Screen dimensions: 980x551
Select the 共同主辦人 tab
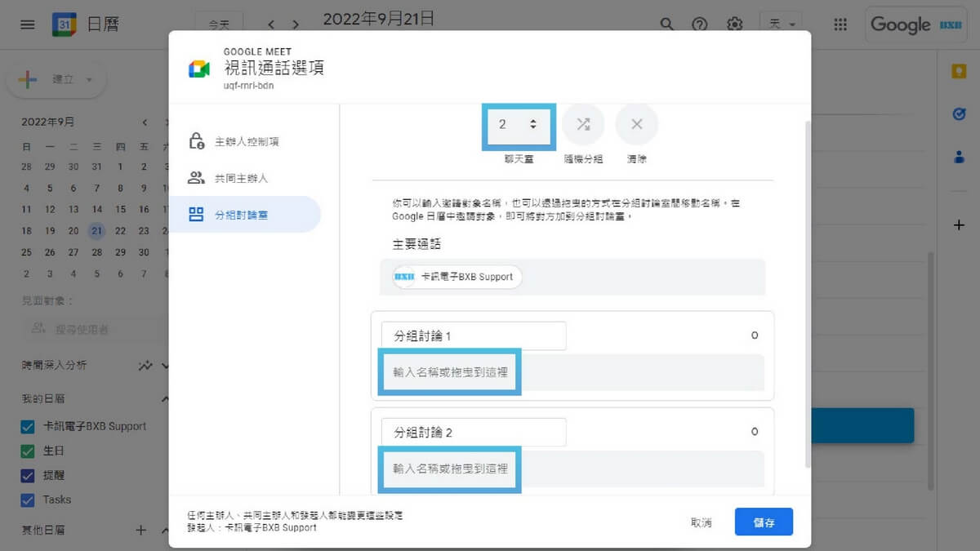click(240, 178)
